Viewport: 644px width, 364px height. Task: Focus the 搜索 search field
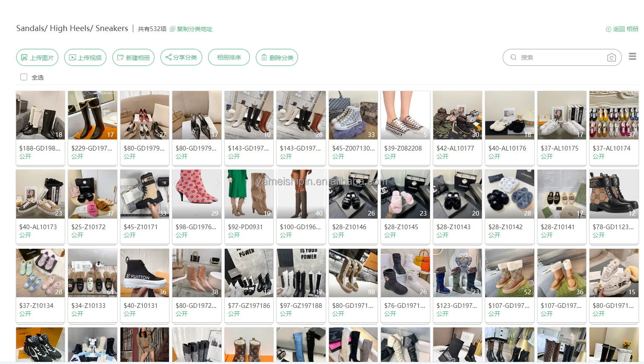click(x=562, y=57)
